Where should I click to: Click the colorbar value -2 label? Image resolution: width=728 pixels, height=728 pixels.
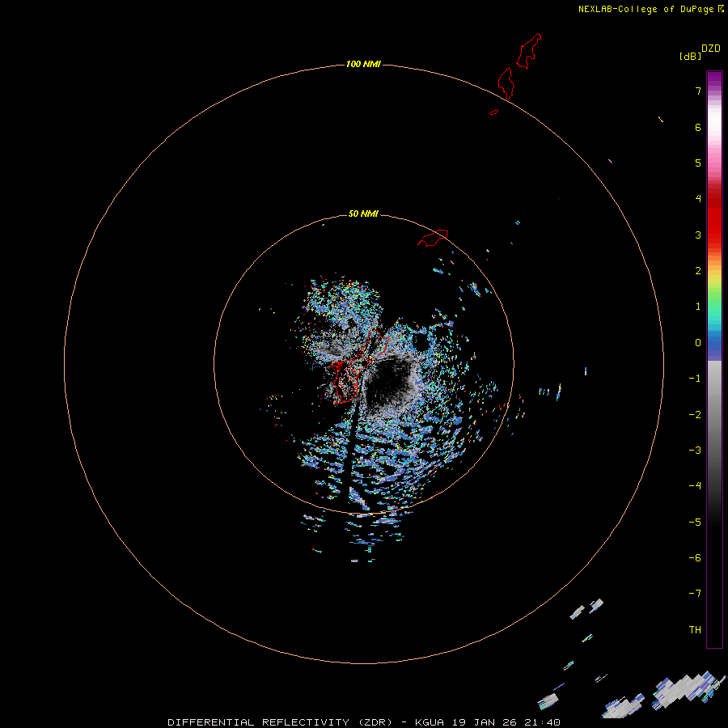coord(695,415)
